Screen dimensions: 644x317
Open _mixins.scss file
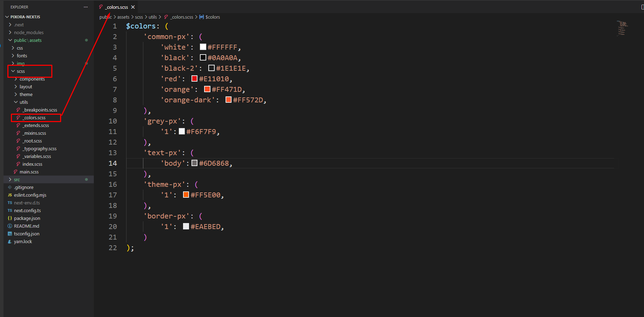point(34,133)
